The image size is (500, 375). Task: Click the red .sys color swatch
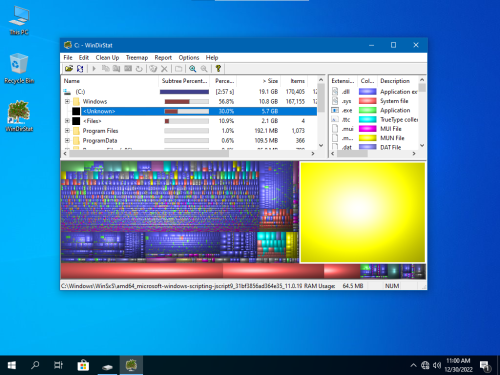point(368,101)
